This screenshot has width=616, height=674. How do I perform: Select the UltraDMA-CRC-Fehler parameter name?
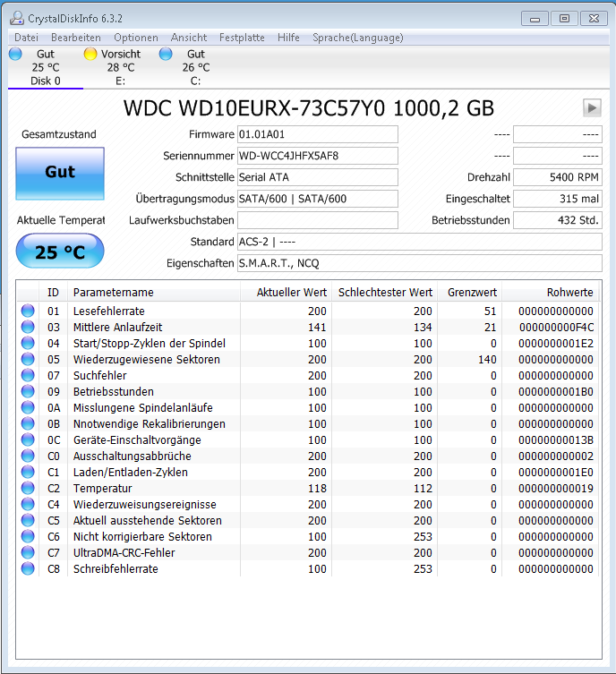pos(124,553)
